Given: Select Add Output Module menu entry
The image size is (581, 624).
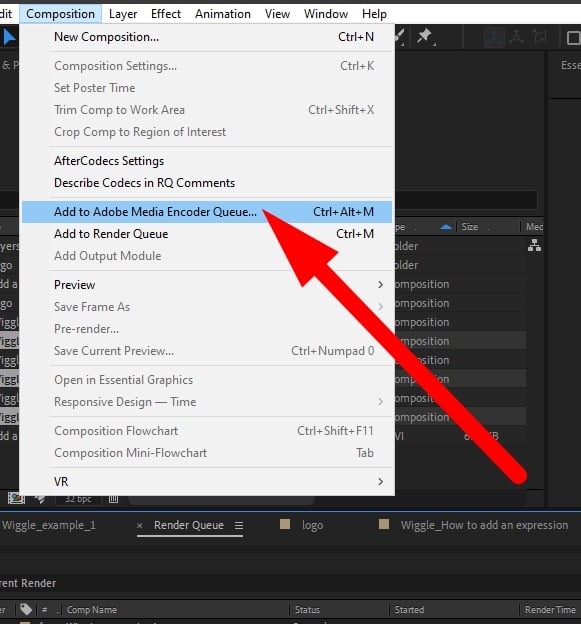Looking at the screenshot, I should [x=207, y=256].
